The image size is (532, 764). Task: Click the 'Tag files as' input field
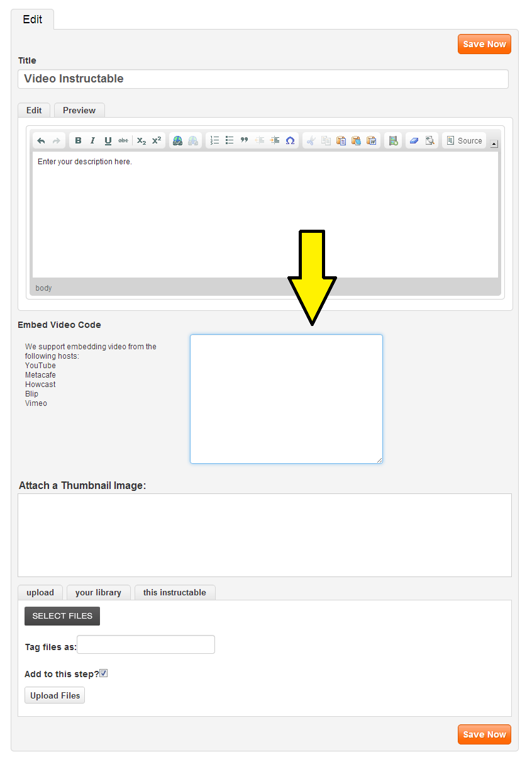point(146,644)
